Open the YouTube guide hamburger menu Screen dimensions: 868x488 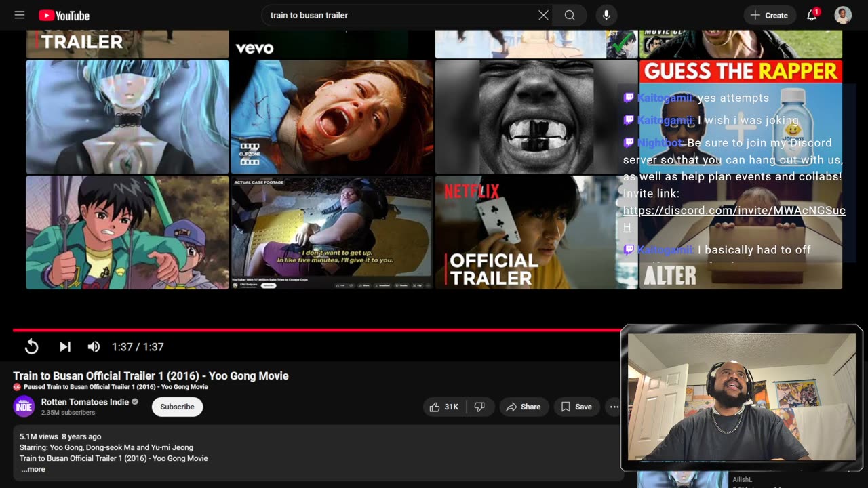[20, 15]
